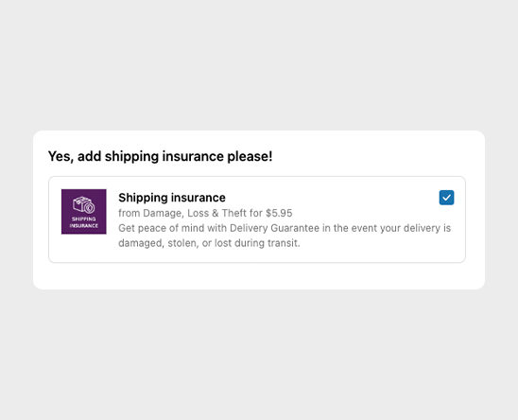518x420 pixels.
Task: Click the shield coin emblem on package icon
Action: pyautogui.click(x=89, y=208)
